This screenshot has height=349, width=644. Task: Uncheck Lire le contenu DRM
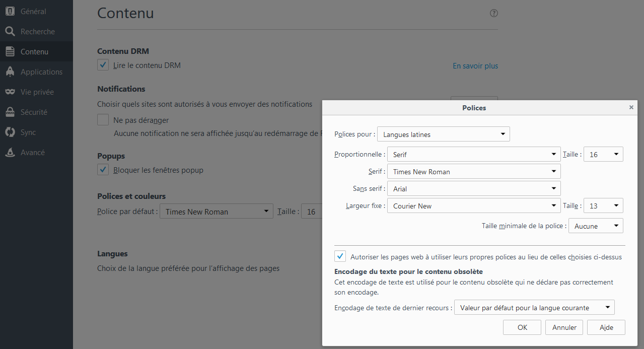click(x=103, y=65)
